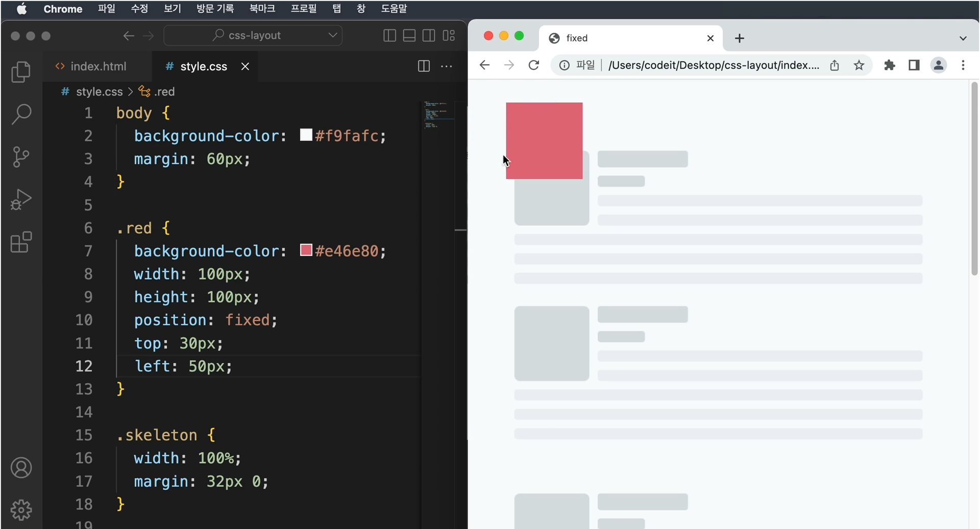This screenshot has height=529, width=980.
Task: Click the Chrome page vertical scrollbar
Action: point(974,179)
